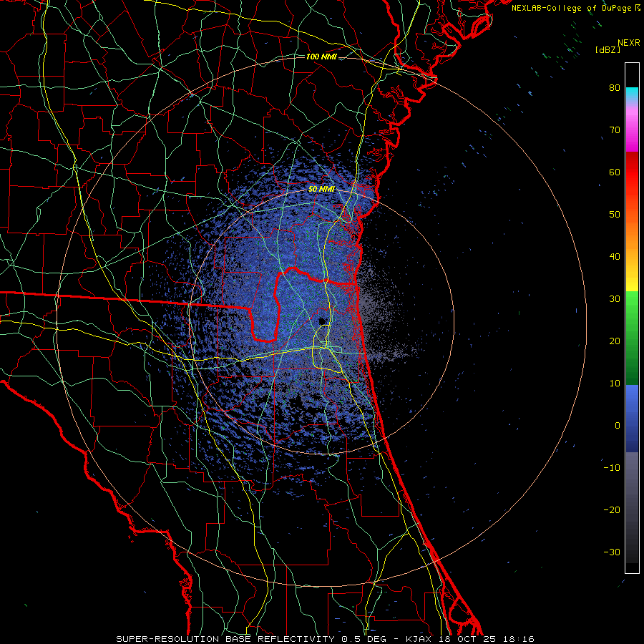The width and height of the screenshot is (644, 644).
Task: Click the 80 value on the dBZ scale
Action: pyautogui.click(x=615, y=88)
